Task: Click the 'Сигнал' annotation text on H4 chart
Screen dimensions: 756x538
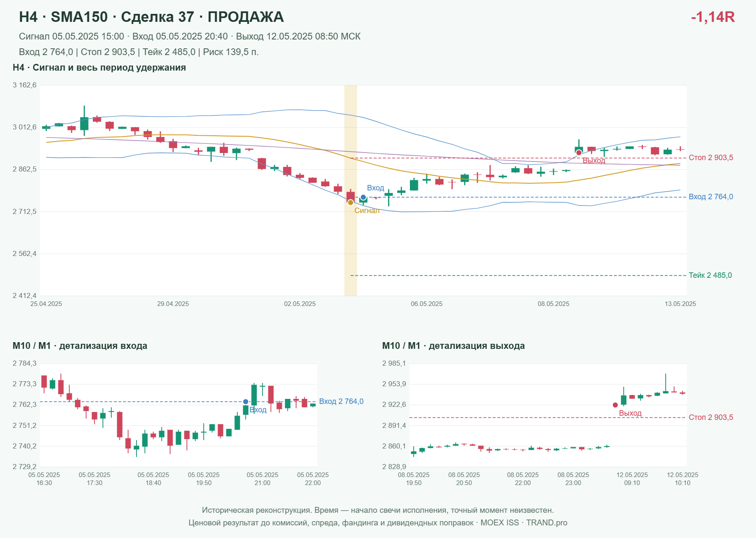Action: click(367, 211)
